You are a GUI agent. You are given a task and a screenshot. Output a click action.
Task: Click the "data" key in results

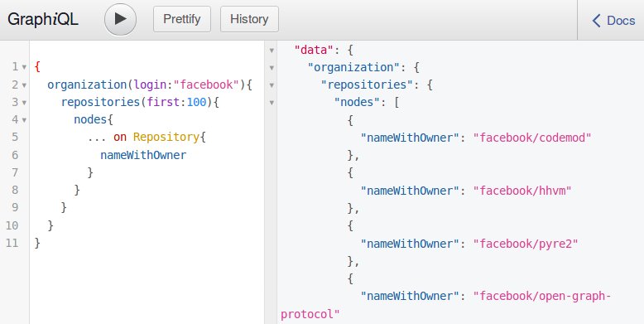pos(314,51)
